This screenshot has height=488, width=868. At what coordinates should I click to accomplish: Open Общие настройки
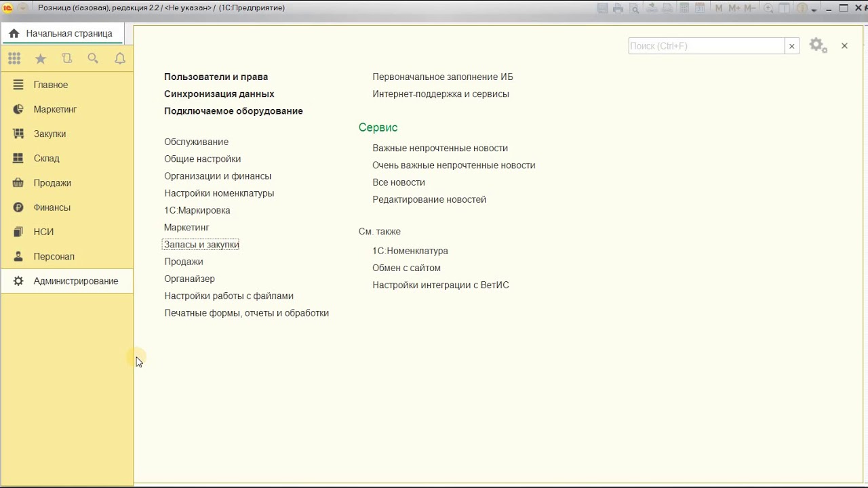[x=202, y=159]
